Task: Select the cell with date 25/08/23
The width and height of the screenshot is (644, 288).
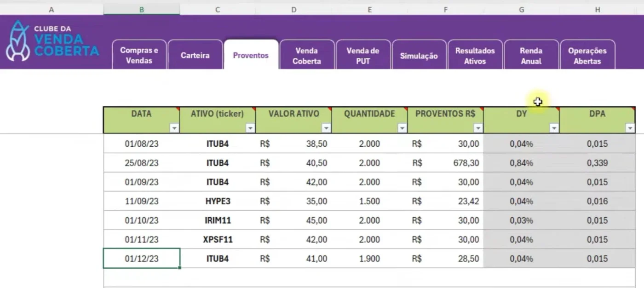Action: pos(142,163)
